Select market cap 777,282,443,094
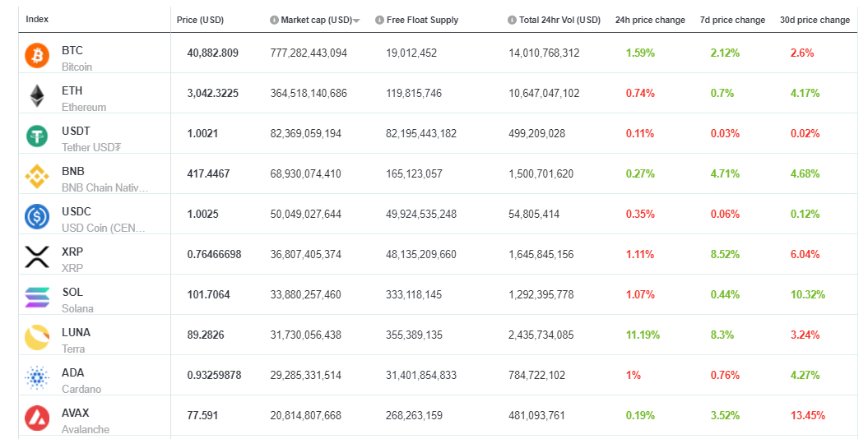The height and width of the screenshot is (439, 868). click(x=309, y=53)
